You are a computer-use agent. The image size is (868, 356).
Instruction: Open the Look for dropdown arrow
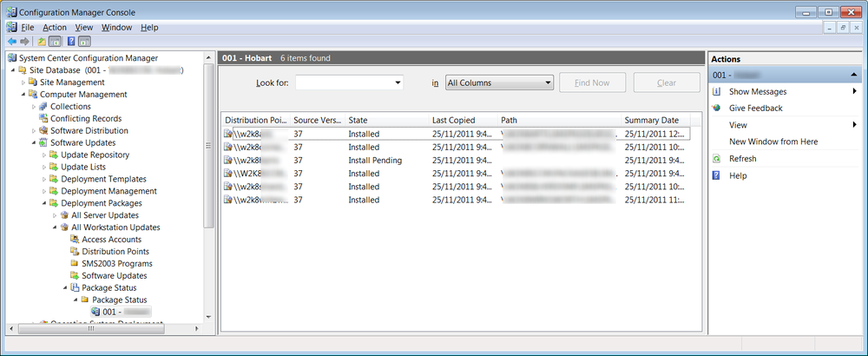(398, 83)
